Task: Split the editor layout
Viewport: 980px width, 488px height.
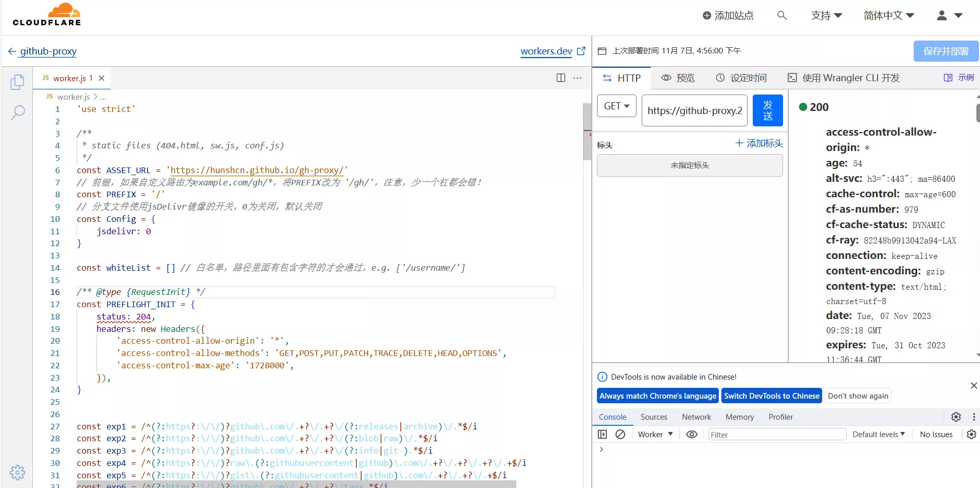Action: 561,78
